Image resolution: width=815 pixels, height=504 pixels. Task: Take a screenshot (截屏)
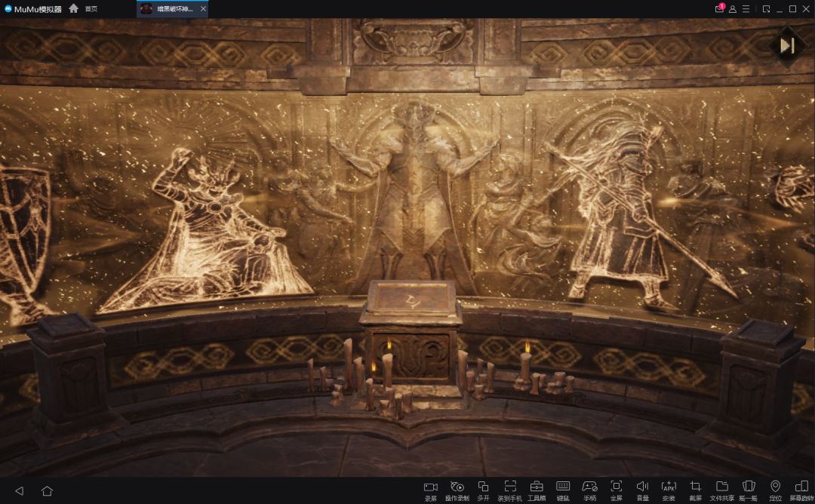pos(696,490)
